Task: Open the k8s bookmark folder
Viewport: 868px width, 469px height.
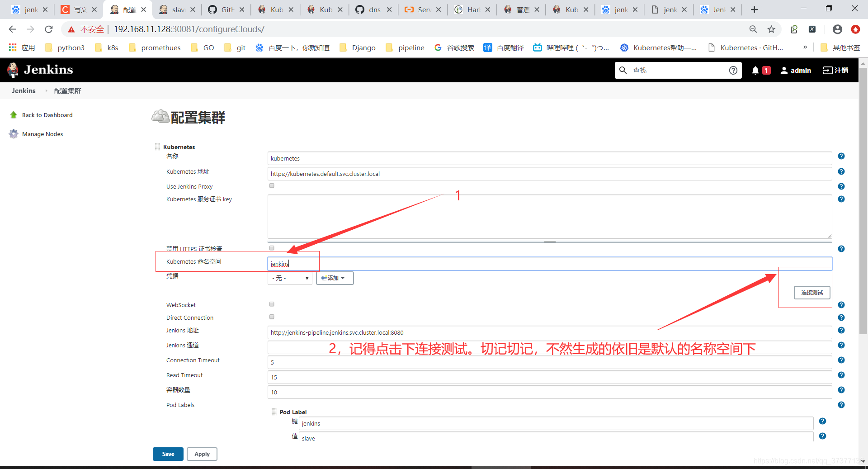Action: tap(107, 47)
